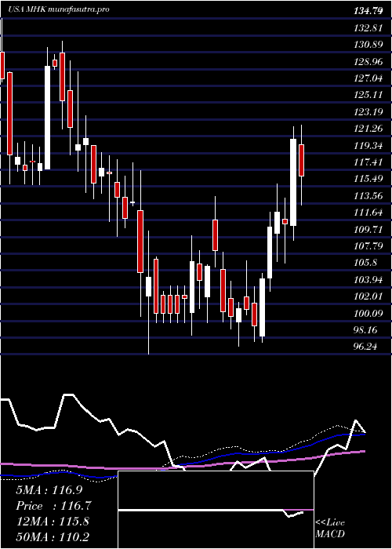Click the 111.64 price axis label
This screenshot has height=549, width=392.
coord(368,213)
